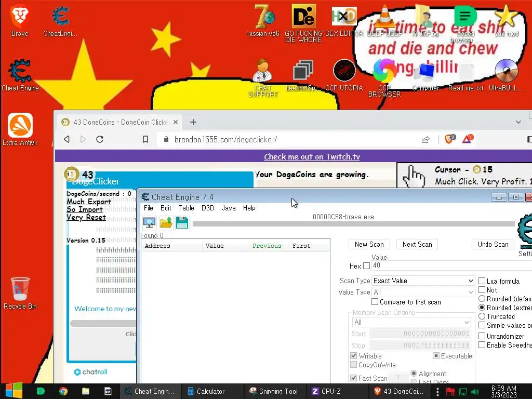Enable the Lua formula checkbox

(482, 281)
